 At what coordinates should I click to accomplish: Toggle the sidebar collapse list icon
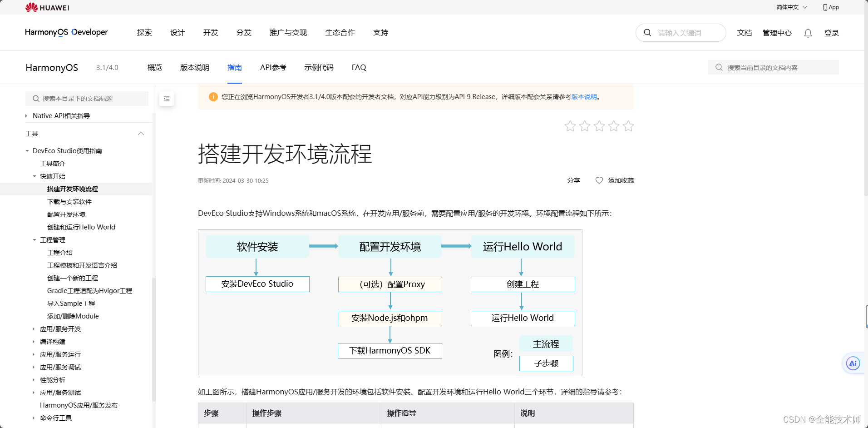[x=167, y=99]
